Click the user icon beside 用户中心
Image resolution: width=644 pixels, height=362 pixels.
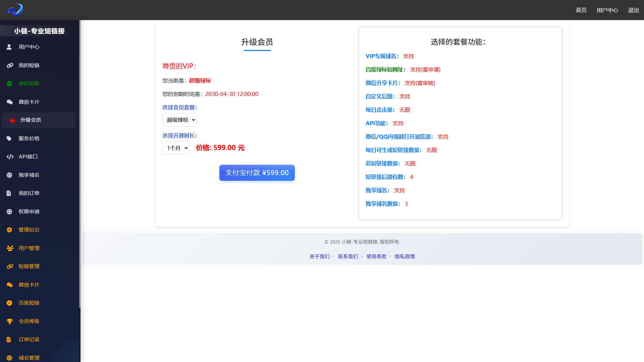point(9,47)
